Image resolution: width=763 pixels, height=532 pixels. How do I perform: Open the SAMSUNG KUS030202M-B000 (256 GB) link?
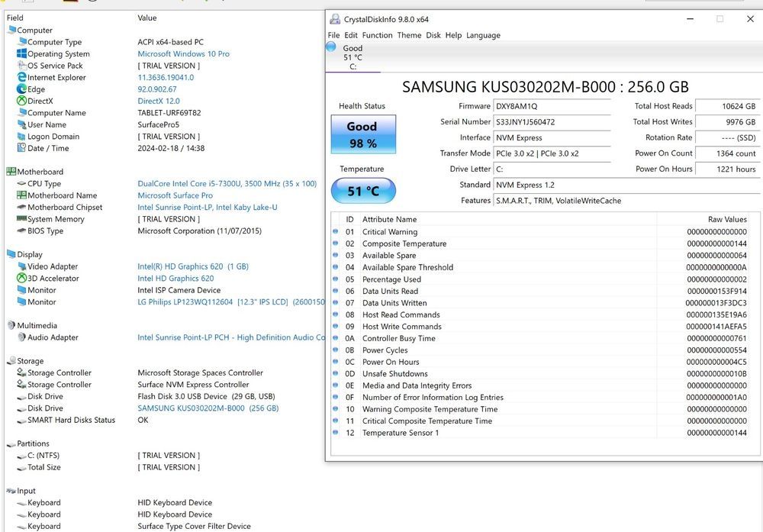pos(208,408)
